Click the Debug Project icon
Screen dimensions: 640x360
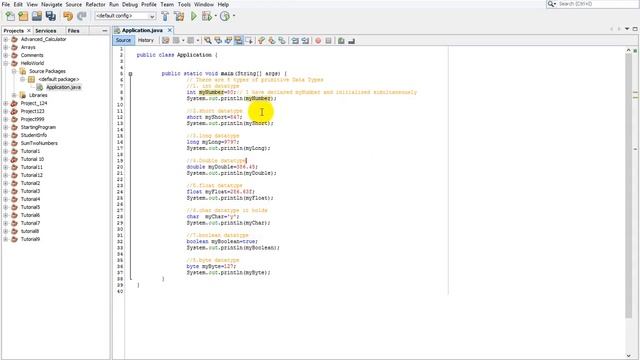point(207,16)
